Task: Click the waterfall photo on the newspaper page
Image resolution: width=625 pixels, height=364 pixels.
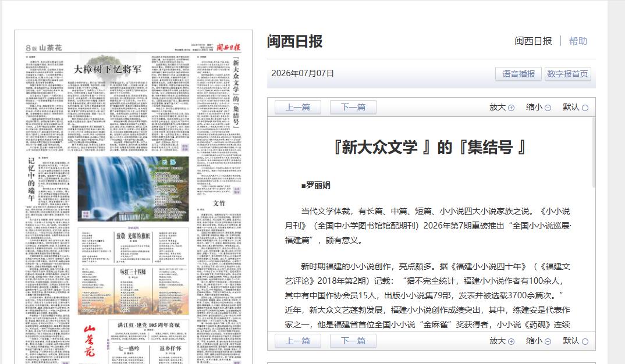Action: (x=133, y=189)
